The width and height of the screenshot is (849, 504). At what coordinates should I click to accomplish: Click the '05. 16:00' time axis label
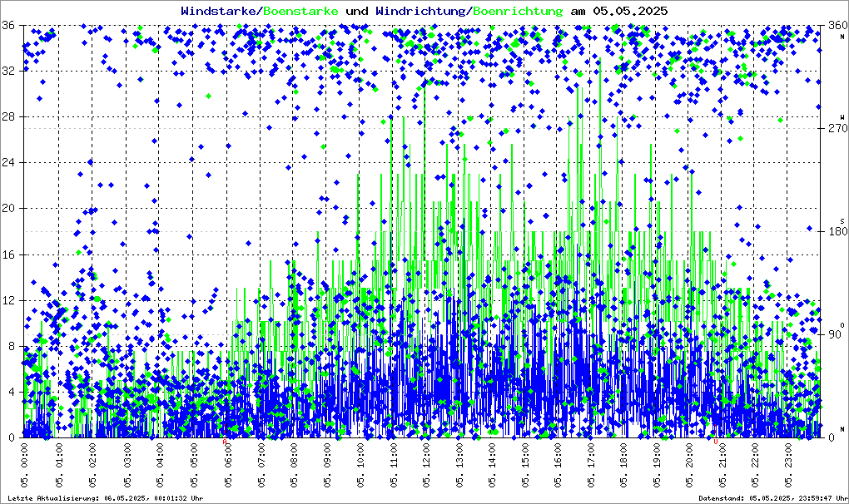coord(559,464)
